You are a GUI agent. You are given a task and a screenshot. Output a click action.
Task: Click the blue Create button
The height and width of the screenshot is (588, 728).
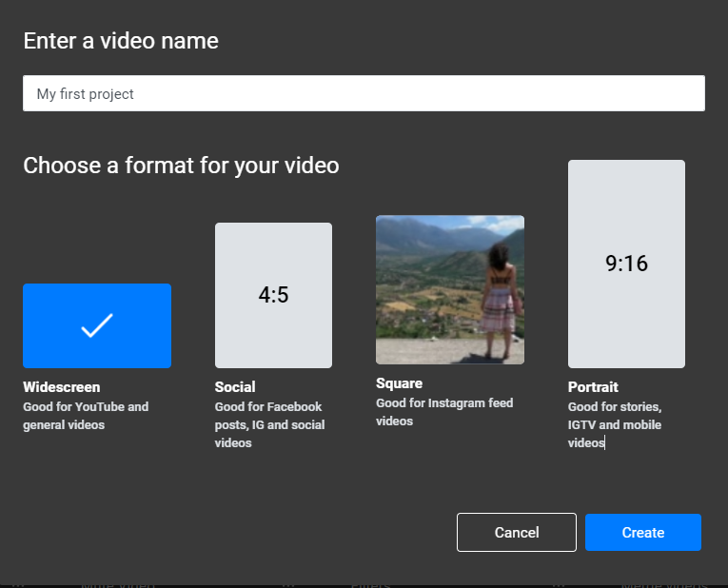coord(643,532)
